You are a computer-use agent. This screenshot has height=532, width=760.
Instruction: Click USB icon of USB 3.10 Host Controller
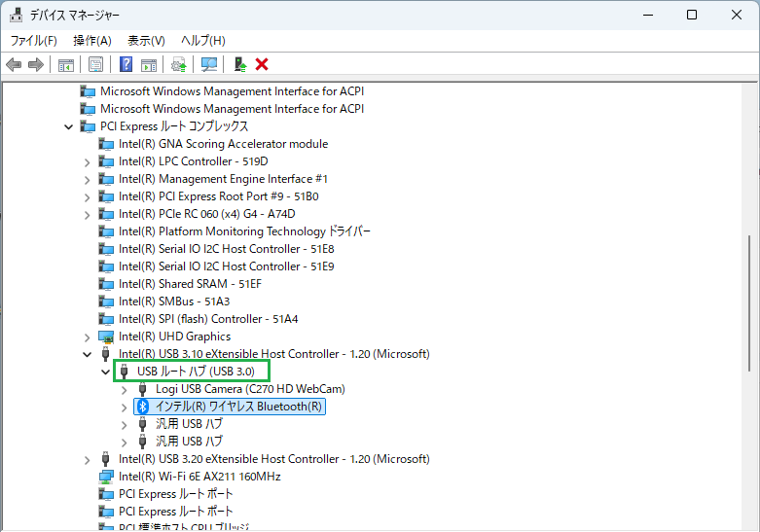pos(105,354)
